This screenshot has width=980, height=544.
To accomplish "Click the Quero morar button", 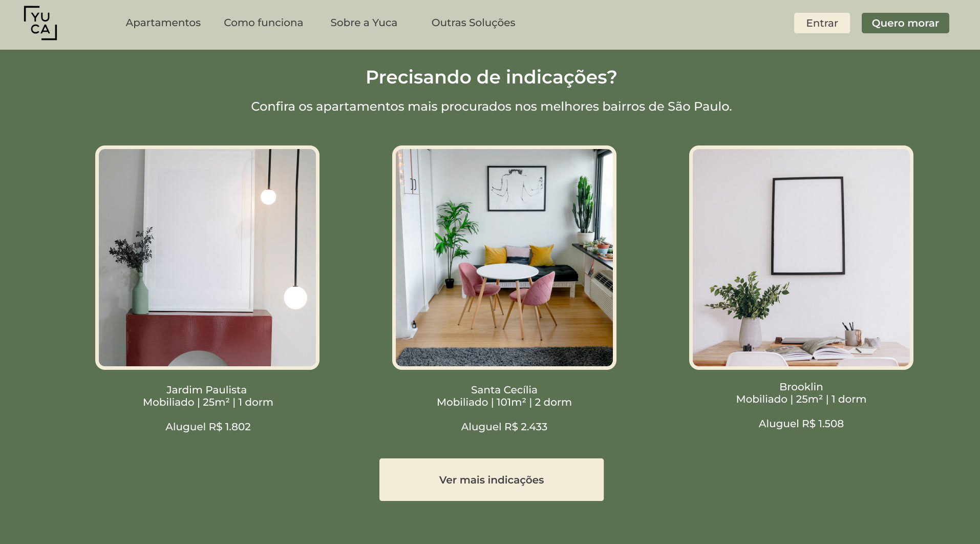I will pos(905,23).
